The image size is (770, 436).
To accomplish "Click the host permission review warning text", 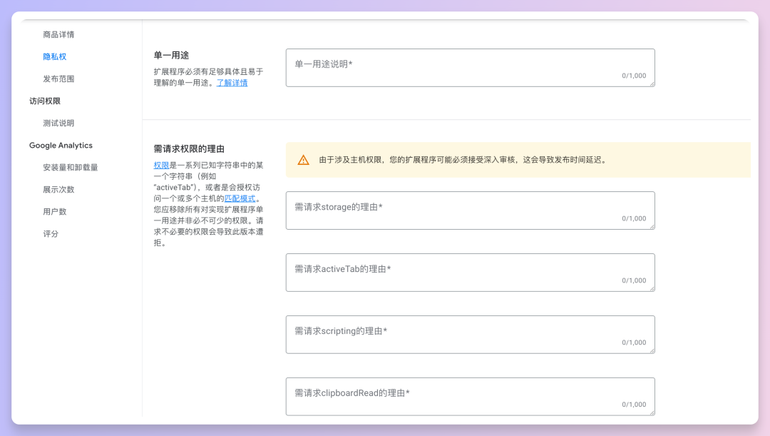I will click(464, 160).
